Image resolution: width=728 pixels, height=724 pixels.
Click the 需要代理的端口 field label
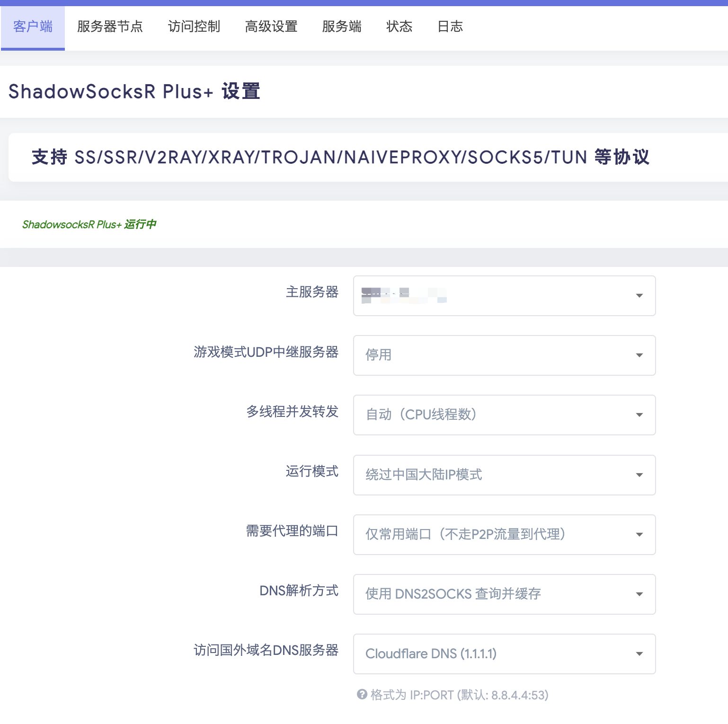click(292, 531)
